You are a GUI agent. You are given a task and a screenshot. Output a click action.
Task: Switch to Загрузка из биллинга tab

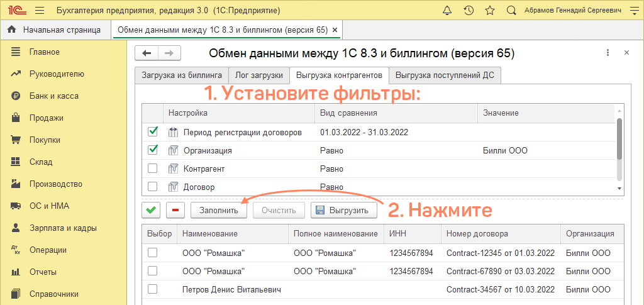point(182,75)
